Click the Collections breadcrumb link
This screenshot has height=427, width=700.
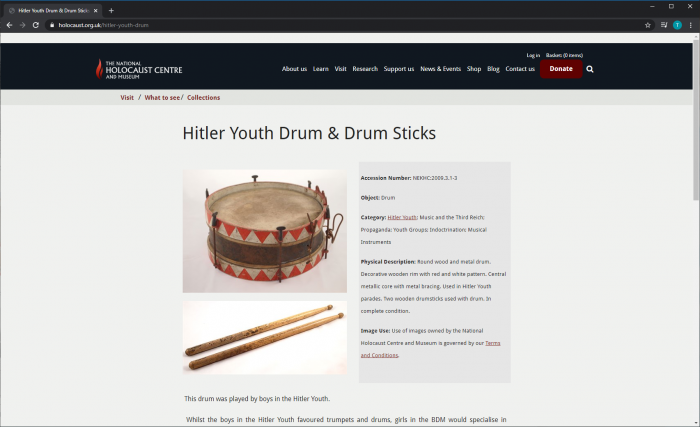point(203,97)
